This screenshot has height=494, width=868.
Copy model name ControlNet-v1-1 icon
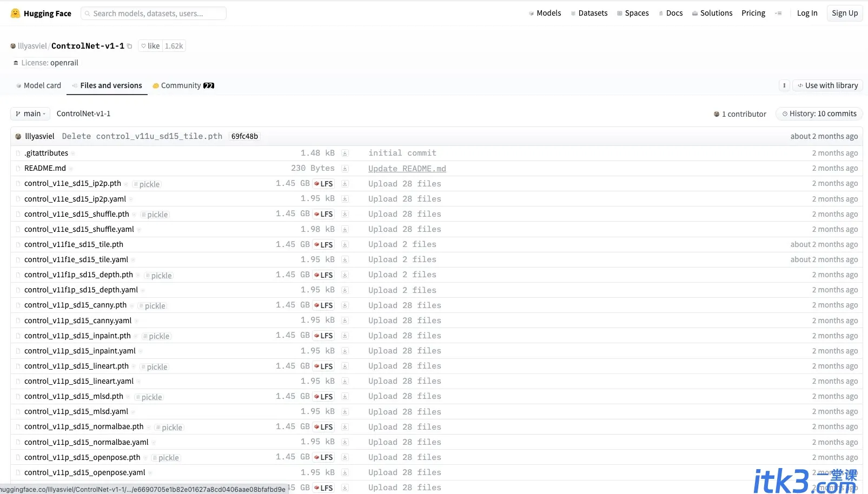(x=129, y=46)
